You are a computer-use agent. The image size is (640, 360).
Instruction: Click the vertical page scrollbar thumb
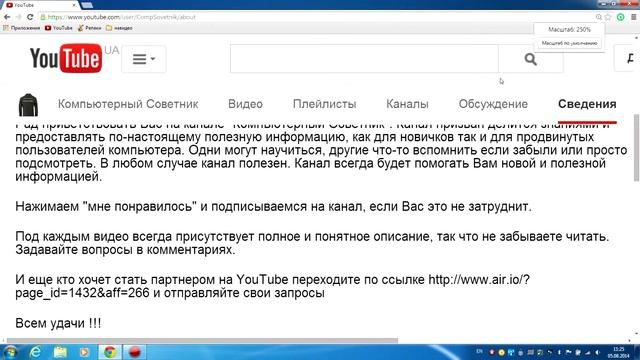[x=636, y=148]
